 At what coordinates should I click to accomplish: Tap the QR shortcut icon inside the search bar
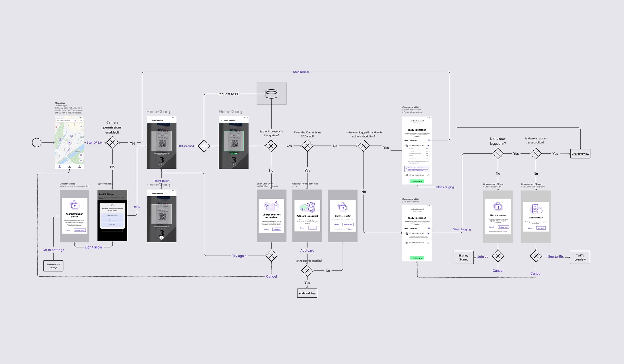point(75,120)
